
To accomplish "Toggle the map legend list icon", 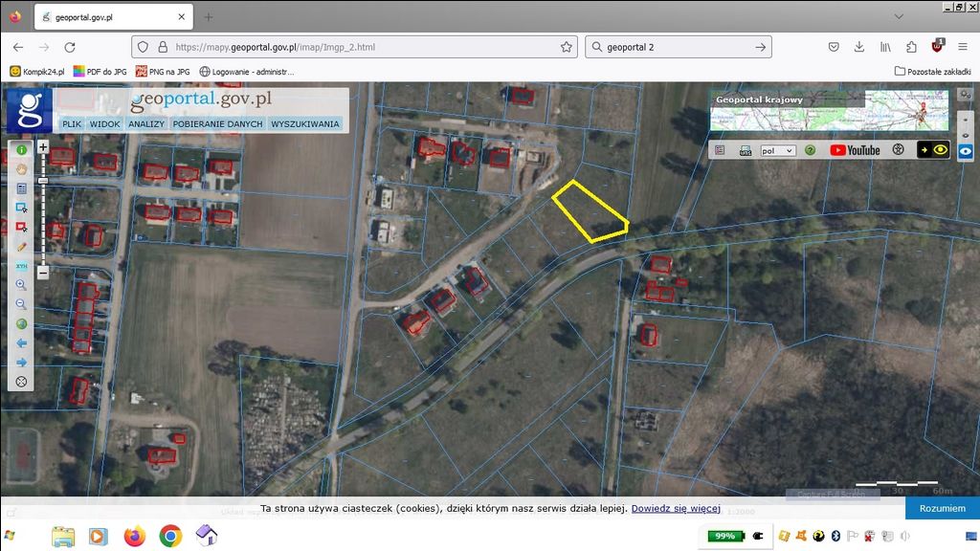I will tap(720, 150).
